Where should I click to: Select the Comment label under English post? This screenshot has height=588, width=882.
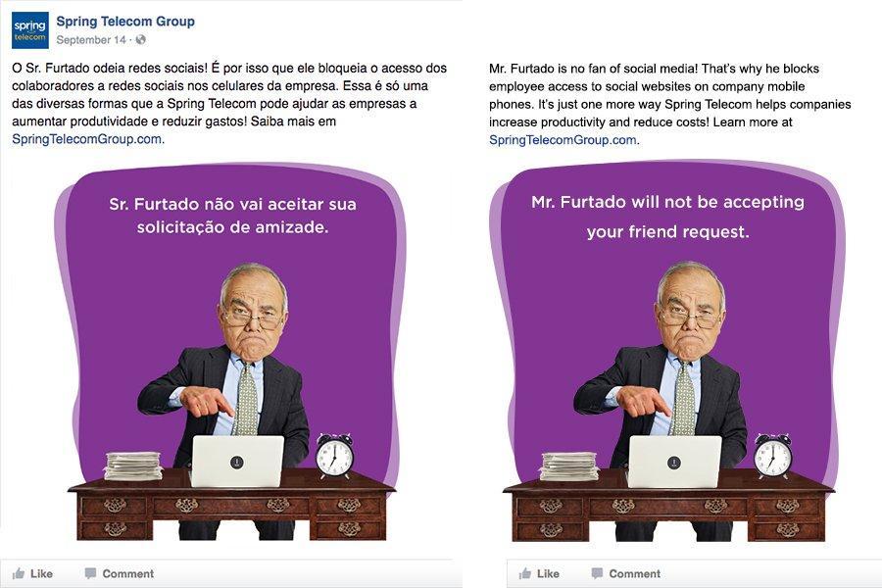point(634,573)
